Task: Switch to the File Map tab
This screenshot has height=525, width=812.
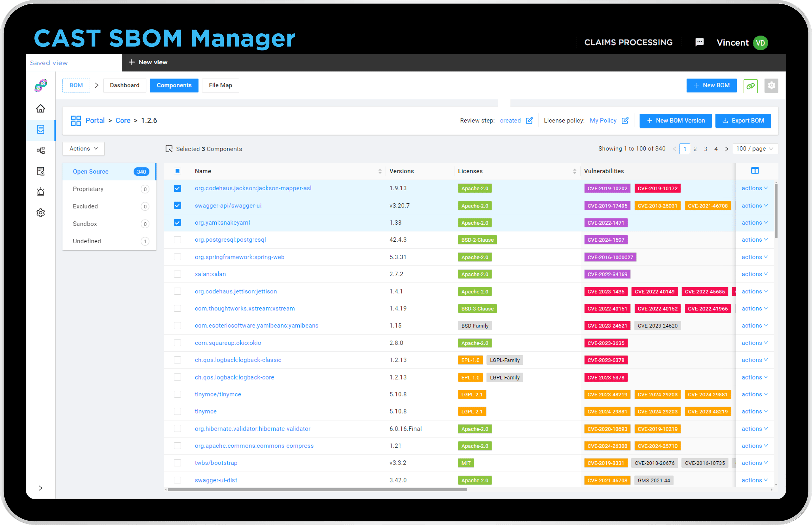Action: [220, 85]
